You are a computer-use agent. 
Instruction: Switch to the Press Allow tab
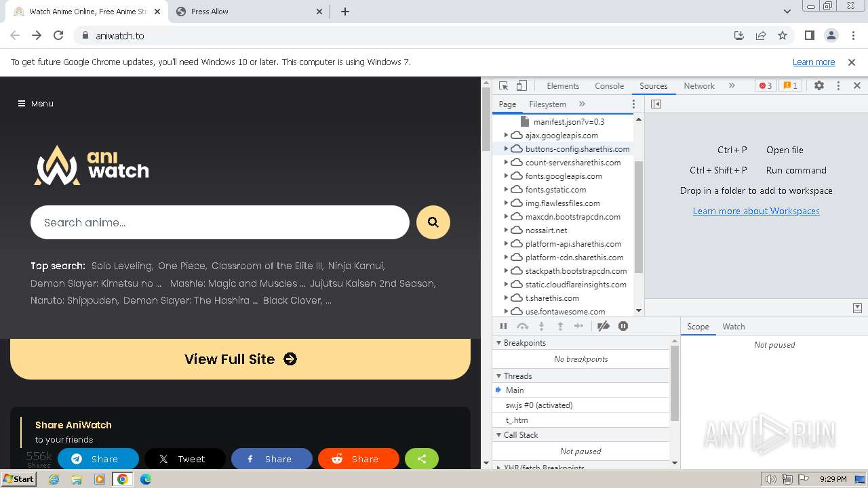point(249,12)
